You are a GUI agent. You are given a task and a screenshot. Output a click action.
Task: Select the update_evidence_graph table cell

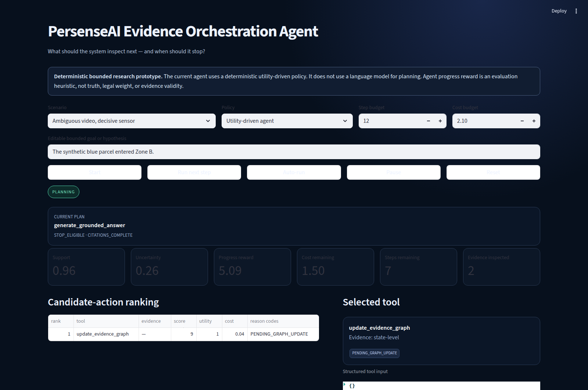[x=106, y=334]
